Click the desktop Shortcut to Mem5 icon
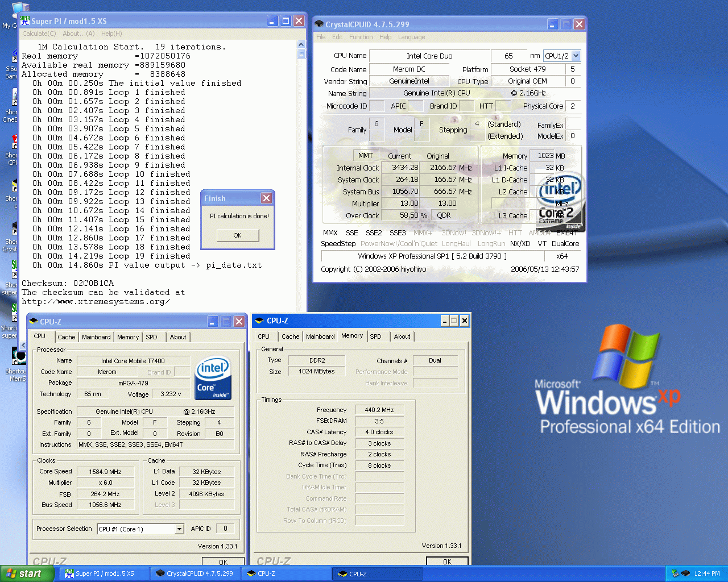 (x=17, y=364)
